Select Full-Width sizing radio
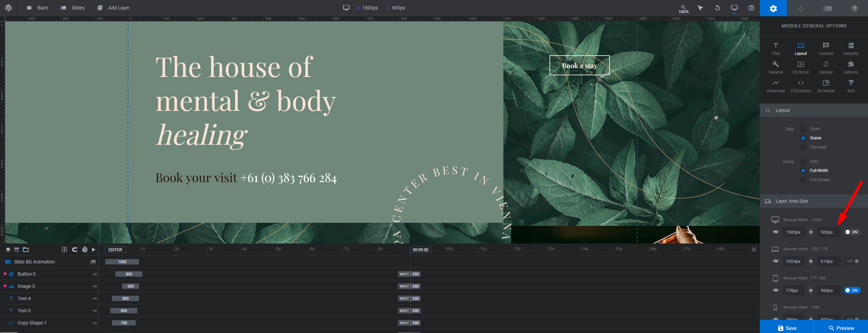 (803, 171)
